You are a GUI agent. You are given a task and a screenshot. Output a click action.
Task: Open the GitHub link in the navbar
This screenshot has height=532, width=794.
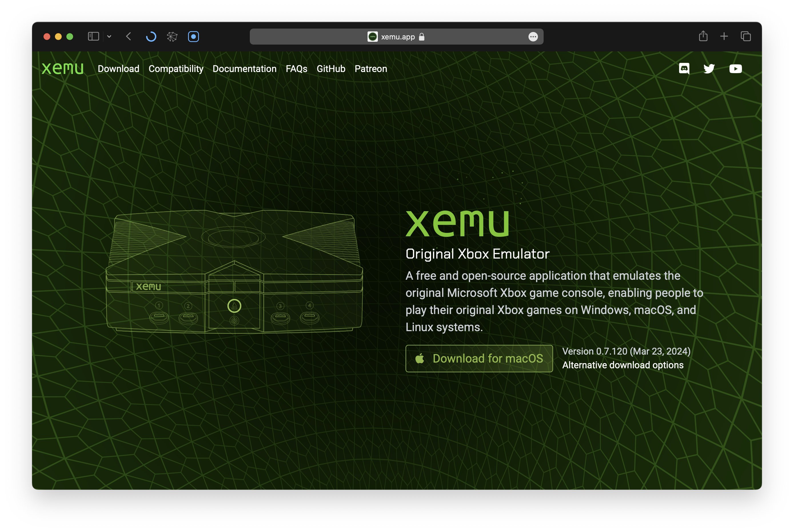coord(331,69)
